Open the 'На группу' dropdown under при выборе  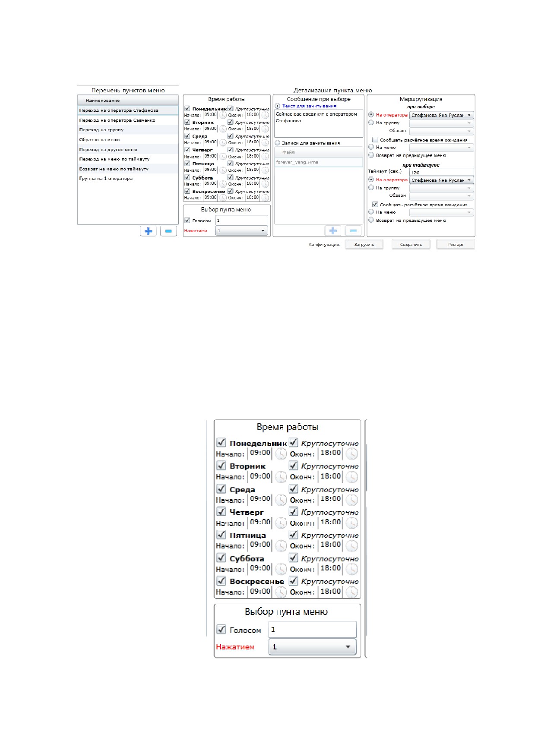coord(442,123)
